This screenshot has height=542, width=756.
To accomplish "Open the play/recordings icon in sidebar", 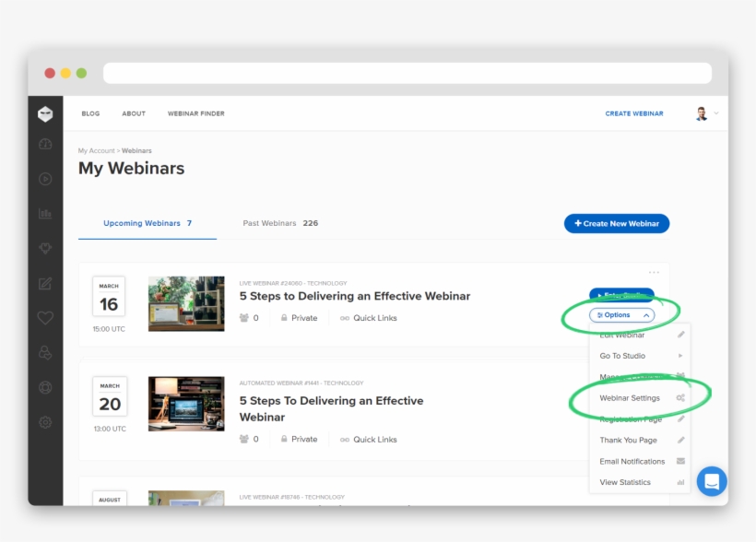I will (44, 178).
